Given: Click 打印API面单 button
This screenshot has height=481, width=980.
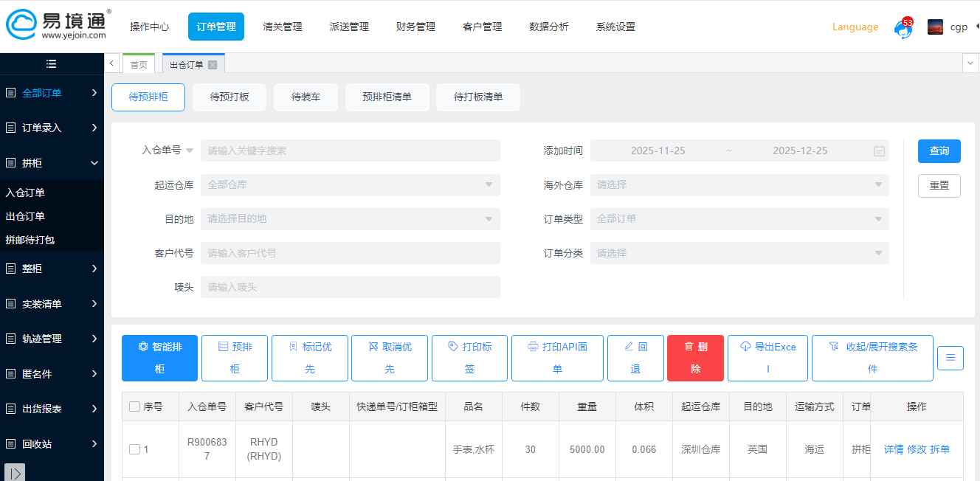Looking at the screenshot, I should tap(557, 358).
